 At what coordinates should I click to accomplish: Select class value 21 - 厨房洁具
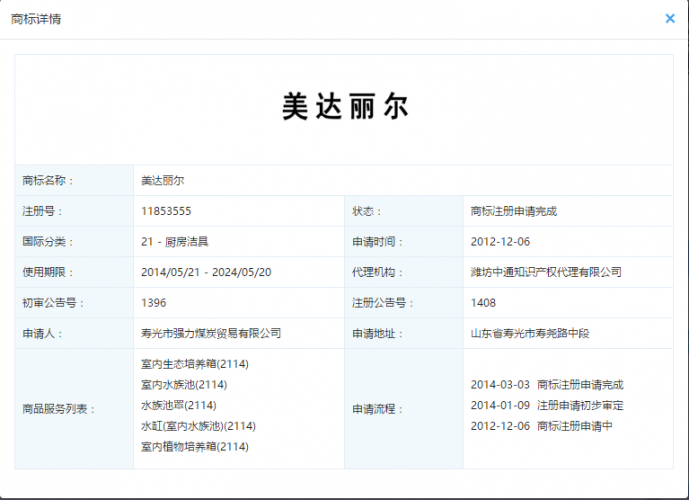click(x=175, y=242)
